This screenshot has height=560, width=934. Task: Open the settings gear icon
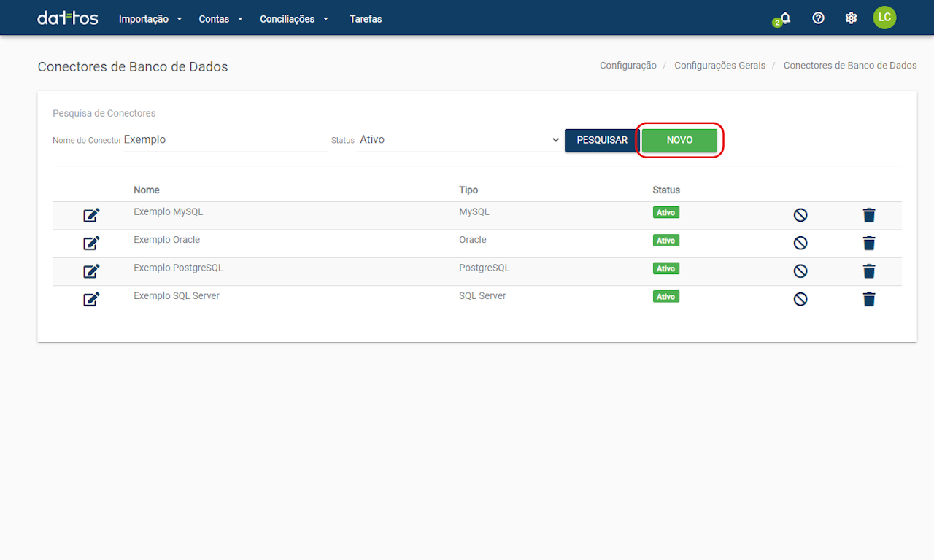pyautogui.click(x=851, y=18)
